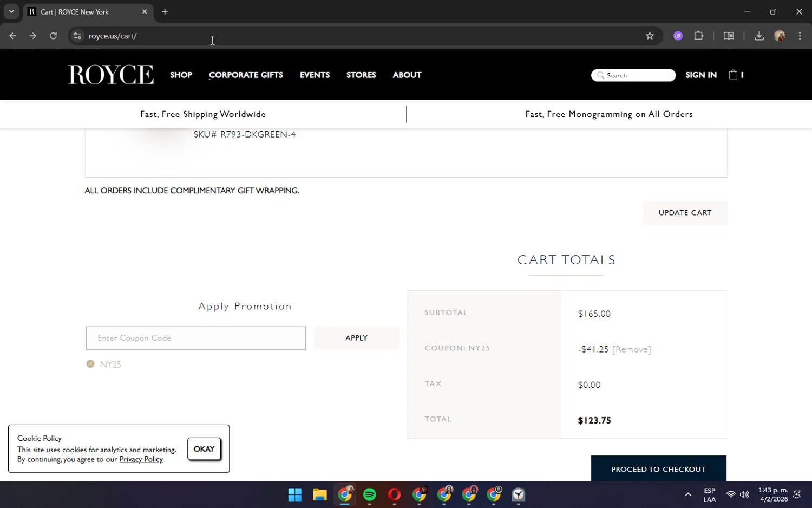Go forward in browser history
This screenshot has width=812, height=508.
pos(33,36)
